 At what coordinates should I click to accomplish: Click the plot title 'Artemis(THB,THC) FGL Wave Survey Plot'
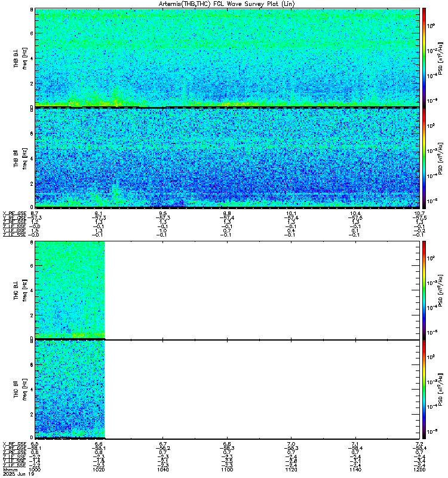click(227, 4)
